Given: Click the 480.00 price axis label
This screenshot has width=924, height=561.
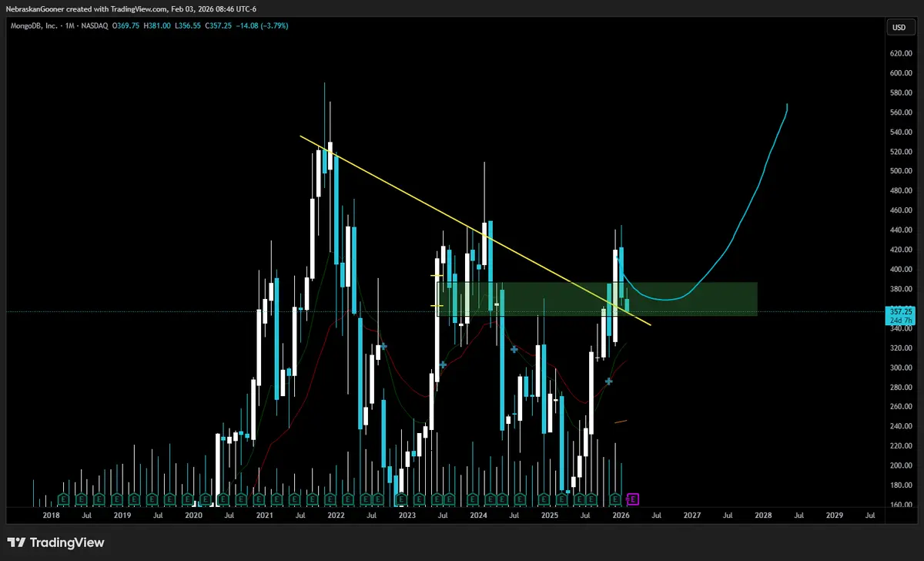Looking at the screenshot, I should pyautogui.click(x=901, y=191).
